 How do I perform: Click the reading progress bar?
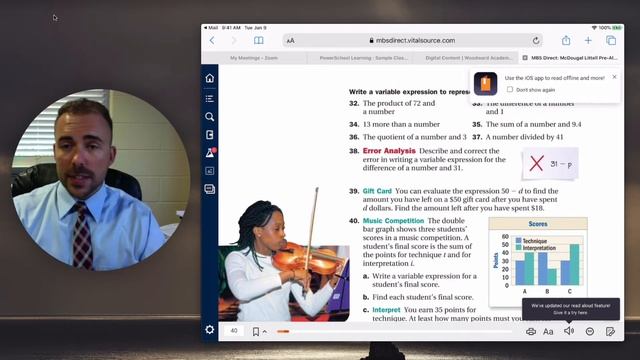click(394, 332)
